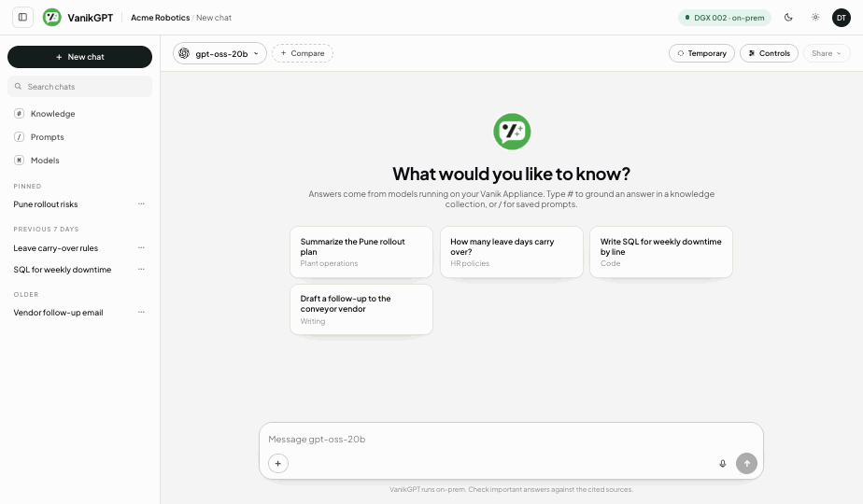Image resolution: width=863 pixels, height=504 pixels.
Task: Click the send arrow button
Action: click(746, 463)
